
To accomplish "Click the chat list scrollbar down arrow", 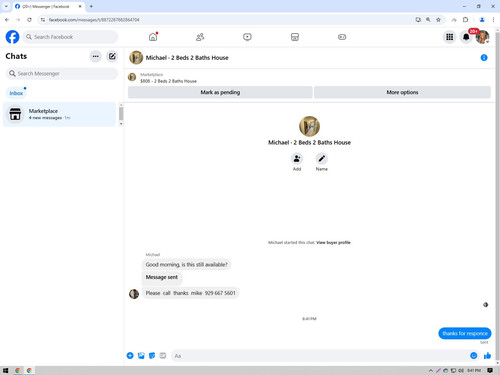I will (121, 124).
